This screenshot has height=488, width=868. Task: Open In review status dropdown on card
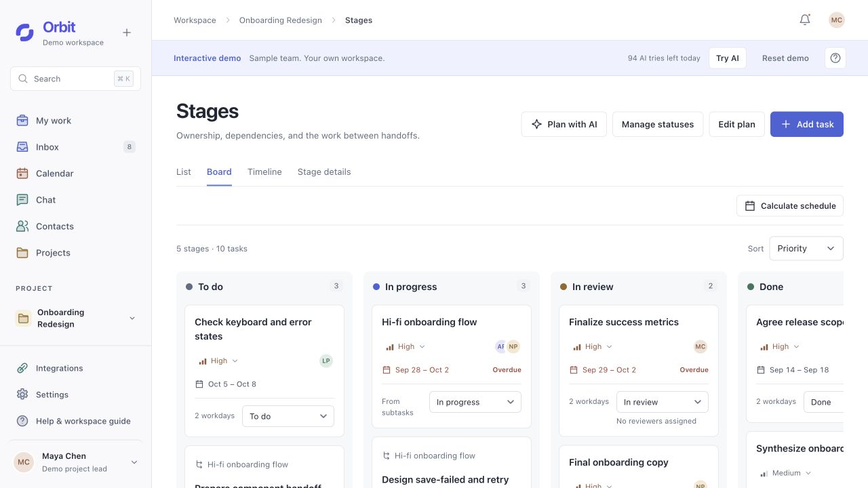point(663,402)
